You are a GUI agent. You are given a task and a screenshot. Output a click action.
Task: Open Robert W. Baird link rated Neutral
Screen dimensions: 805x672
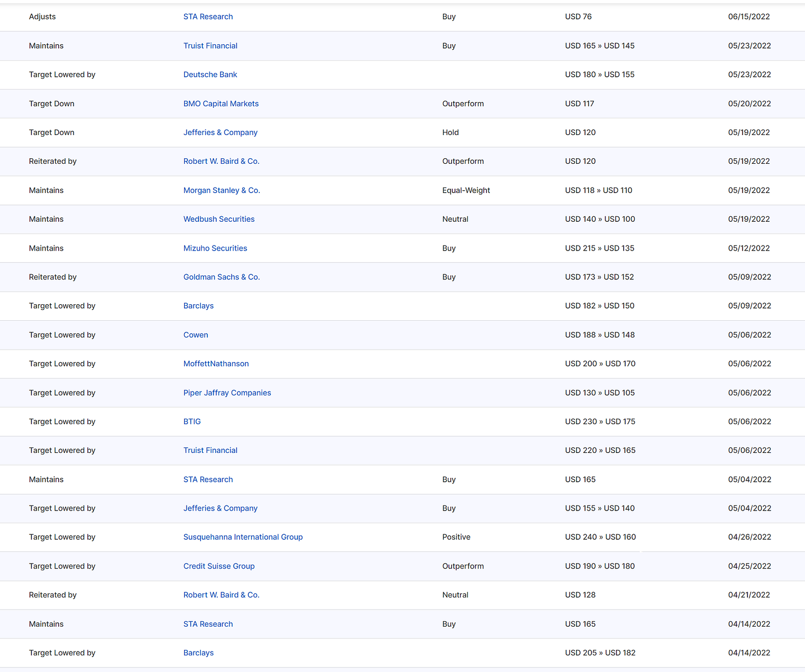[x=221, y=595]
